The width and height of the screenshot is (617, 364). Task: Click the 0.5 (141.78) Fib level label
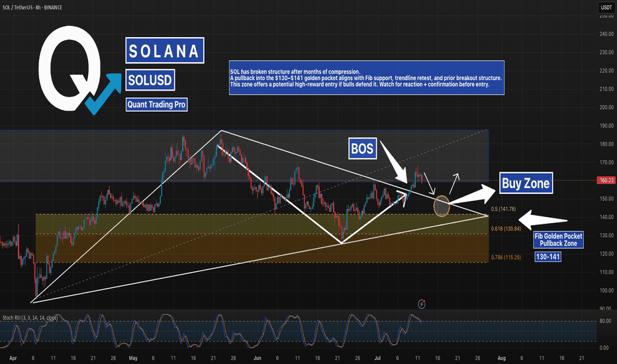[x=503, y=209]
